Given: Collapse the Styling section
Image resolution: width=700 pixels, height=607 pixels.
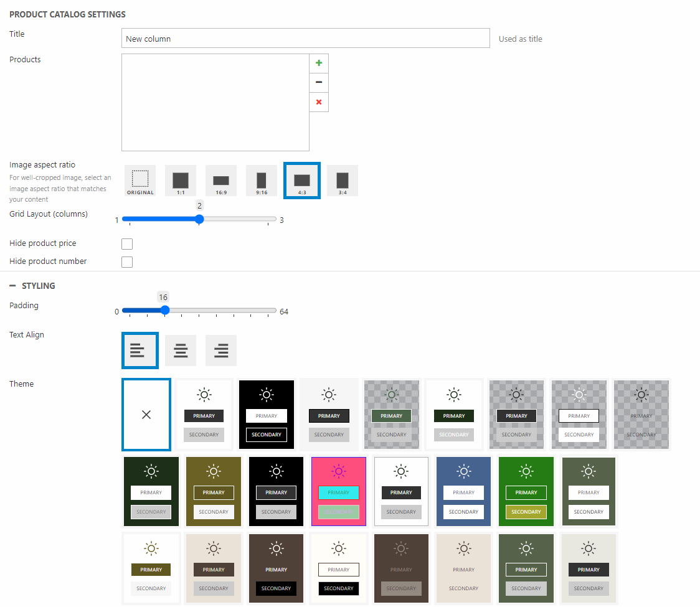Looking at the screenshot, I should coord(12,286).
